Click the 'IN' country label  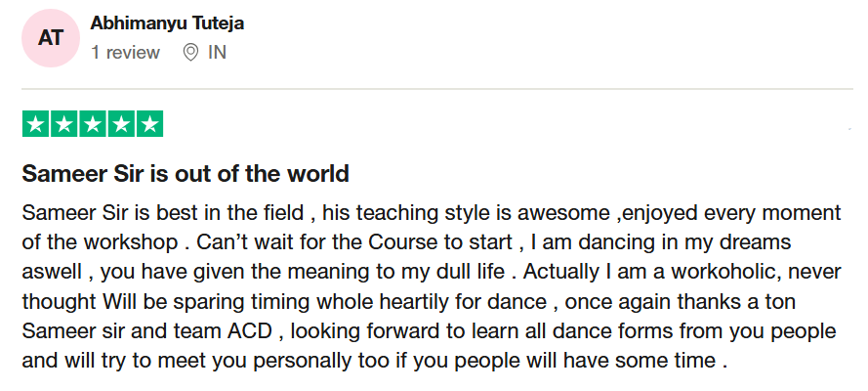pos(217,53)
